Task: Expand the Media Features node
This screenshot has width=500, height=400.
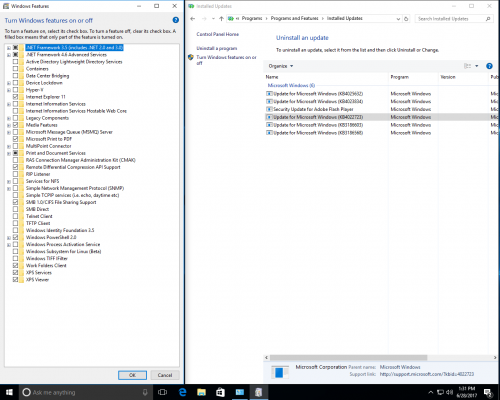Action: click(9, 125)
